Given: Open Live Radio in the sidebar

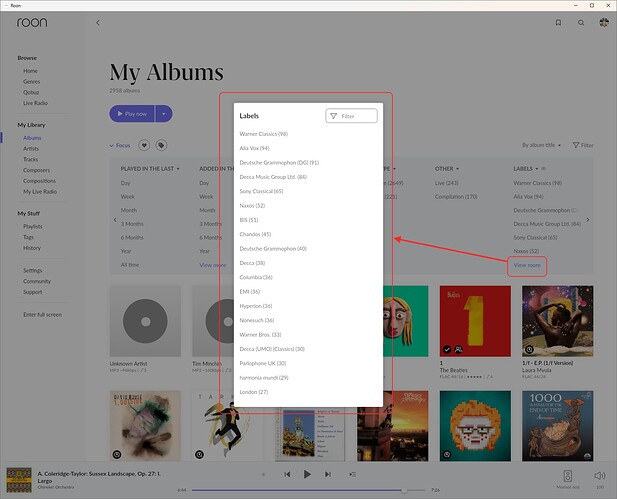Looking at the screenshot, I should [x=35, y=103].
